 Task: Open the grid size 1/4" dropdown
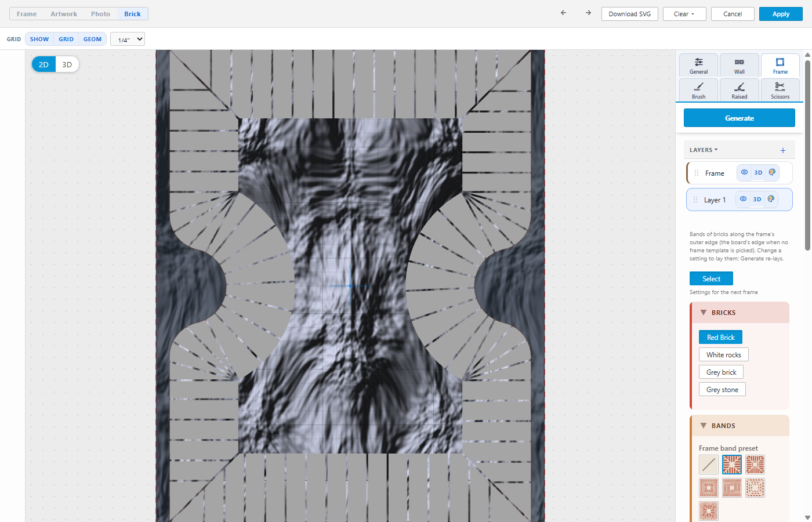tap(128, 39)
